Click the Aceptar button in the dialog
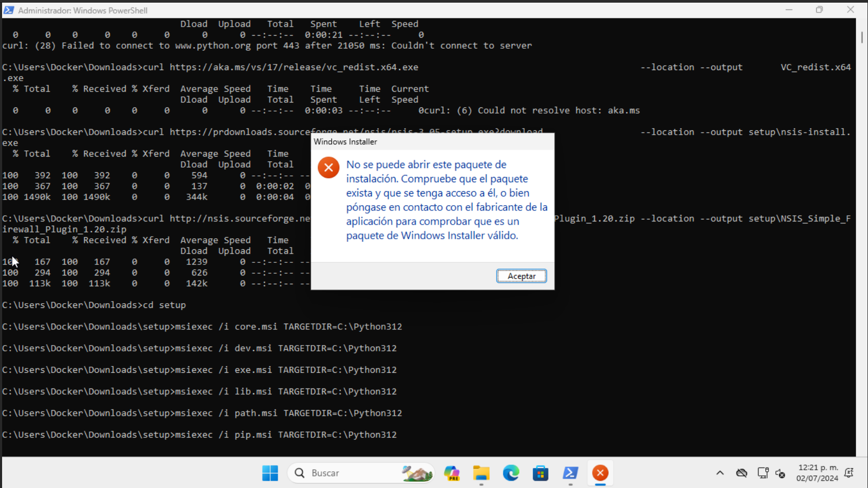This screenshot has width=868, height=488. pyautogui.click(x=521, y=276)
